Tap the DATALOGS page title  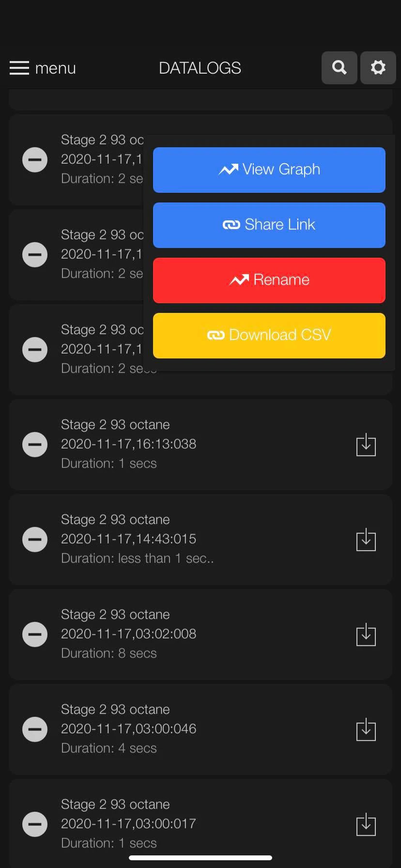coord(200,68)
